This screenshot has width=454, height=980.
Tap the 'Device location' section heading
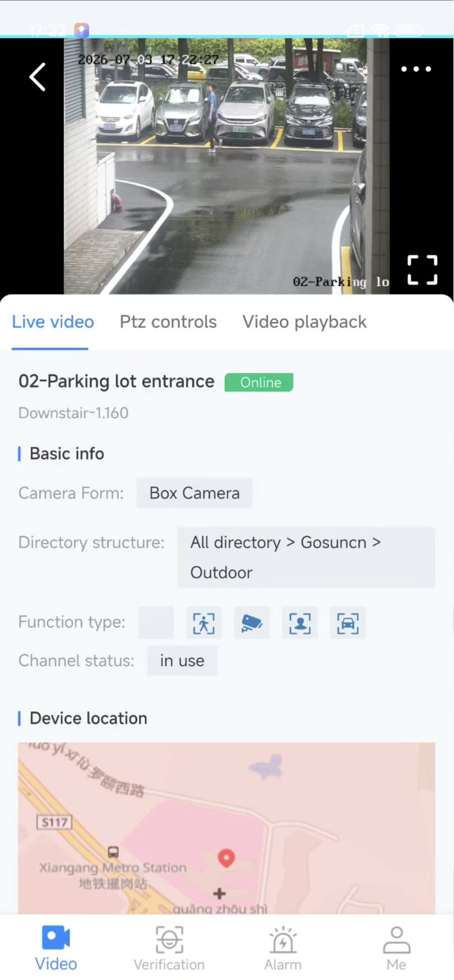pyautogui.click(x=89, y=718)
